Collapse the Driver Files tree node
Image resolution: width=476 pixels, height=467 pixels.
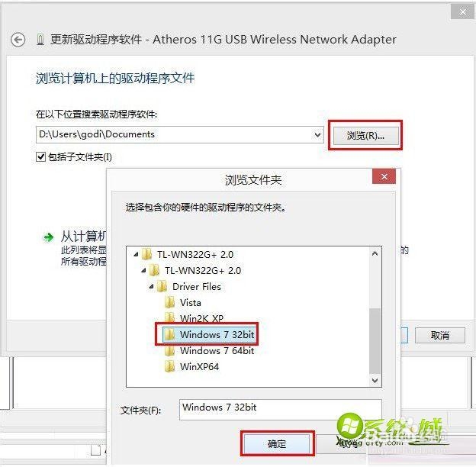151,286
